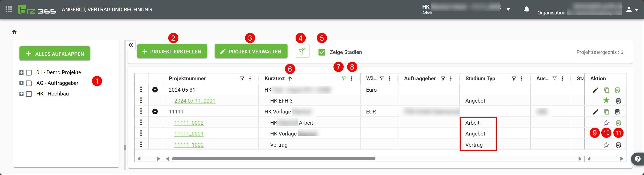Image resolution: width=644 pixels, height=175 pixels.
Task: Check the 01 - Demo Projekte checkbox
Action: coord(29,73)
